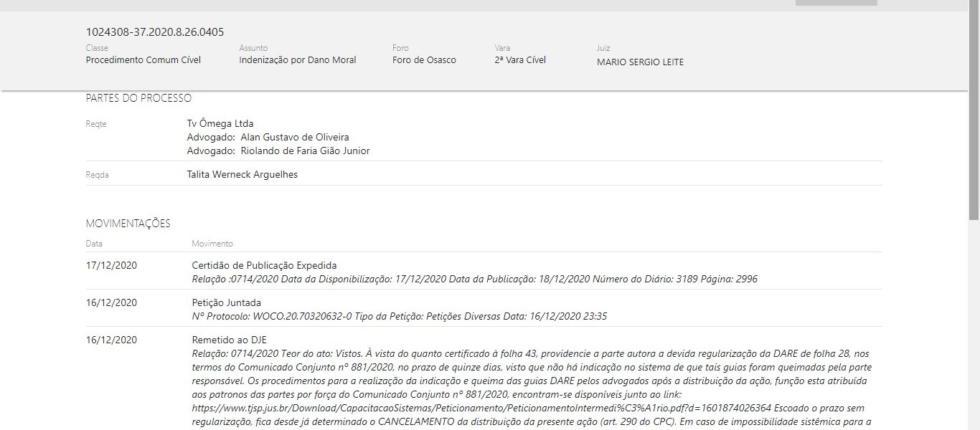Click the 'Procedimento Comum Cível' class value

coord(143,60)
